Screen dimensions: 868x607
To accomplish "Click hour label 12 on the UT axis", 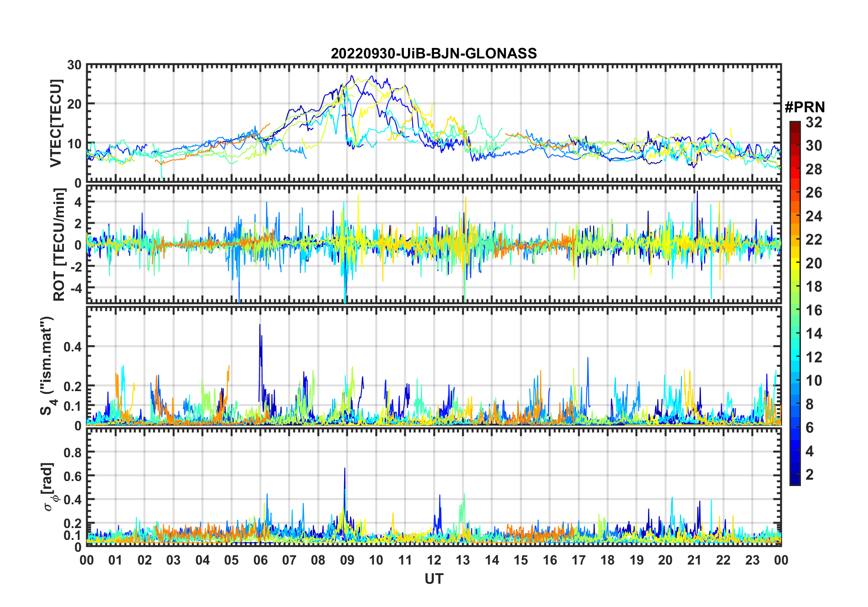I will coord(434,560).
